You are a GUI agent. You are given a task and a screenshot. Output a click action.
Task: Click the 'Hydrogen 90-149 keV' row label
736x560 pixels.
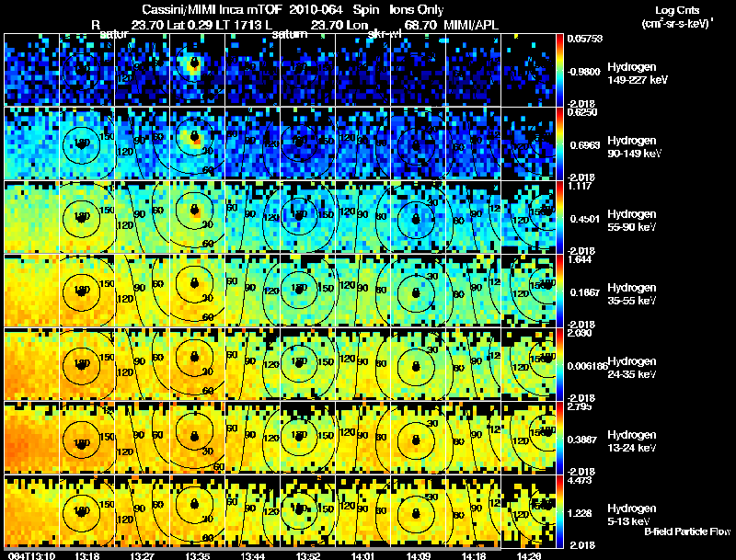coord(634,147)
